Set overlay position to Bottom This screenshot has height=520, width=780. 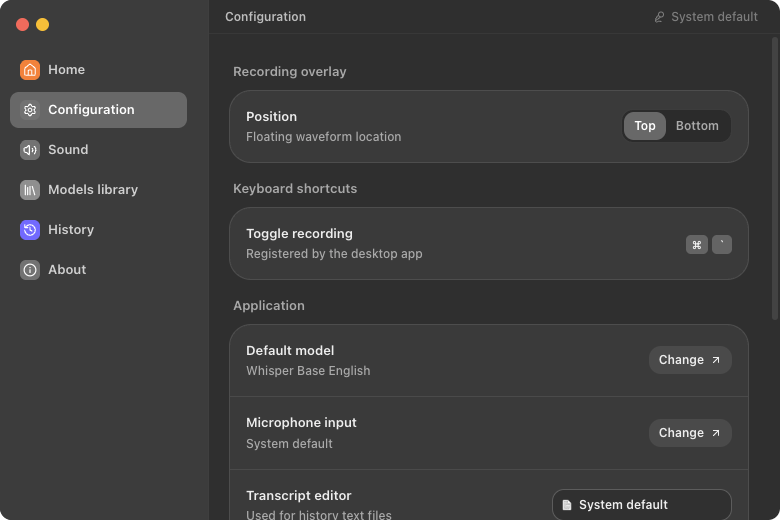[697, 126]
